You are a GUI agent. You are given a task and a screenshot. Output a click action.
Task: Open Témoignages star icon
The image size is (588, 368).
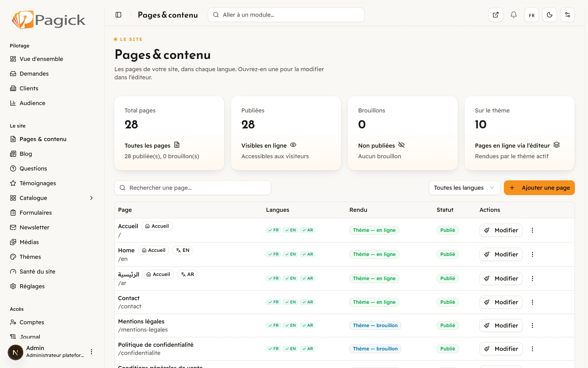coord(13,183)
